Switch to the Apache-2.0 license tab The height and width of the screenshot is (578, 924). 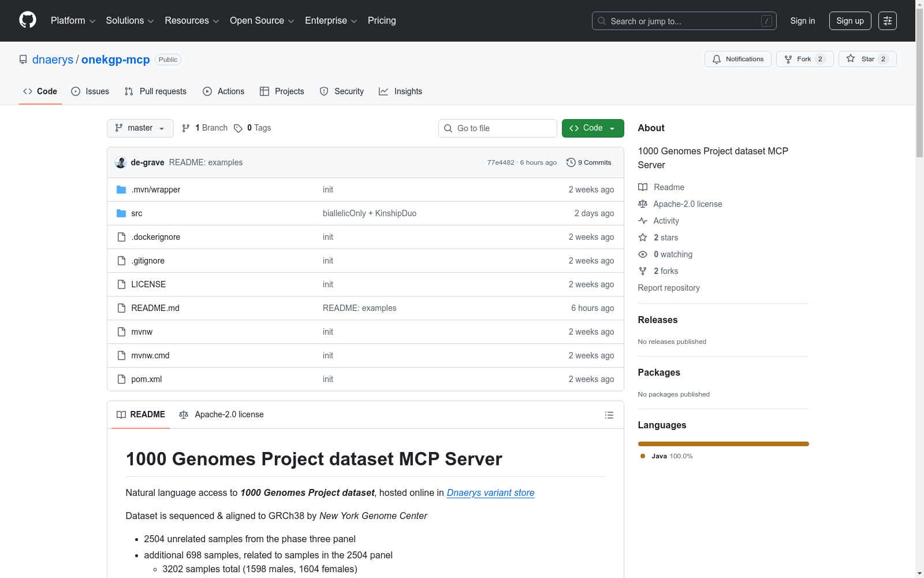coord(221,414)
